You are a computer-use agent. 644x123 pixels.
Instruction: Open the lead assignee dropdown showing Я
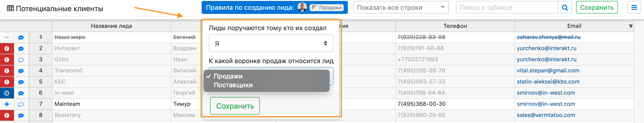(x=271, y=43)
